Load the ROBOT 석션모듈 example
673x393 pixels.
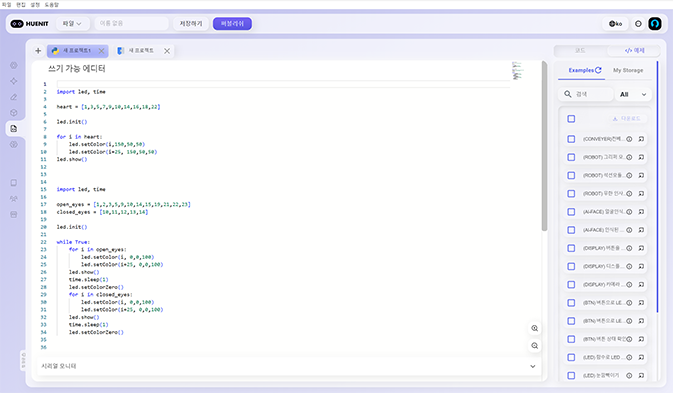pyautogui.click(x=641, y=175)
